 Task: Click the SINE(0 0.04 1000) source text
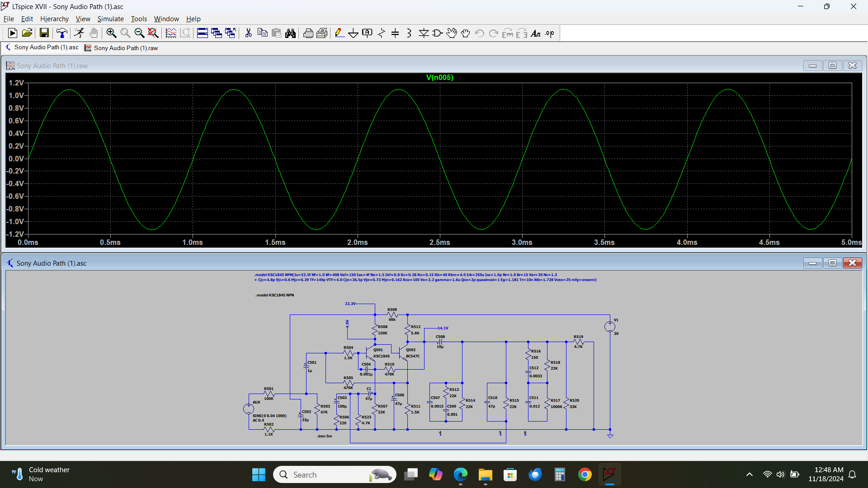point(269,416)
